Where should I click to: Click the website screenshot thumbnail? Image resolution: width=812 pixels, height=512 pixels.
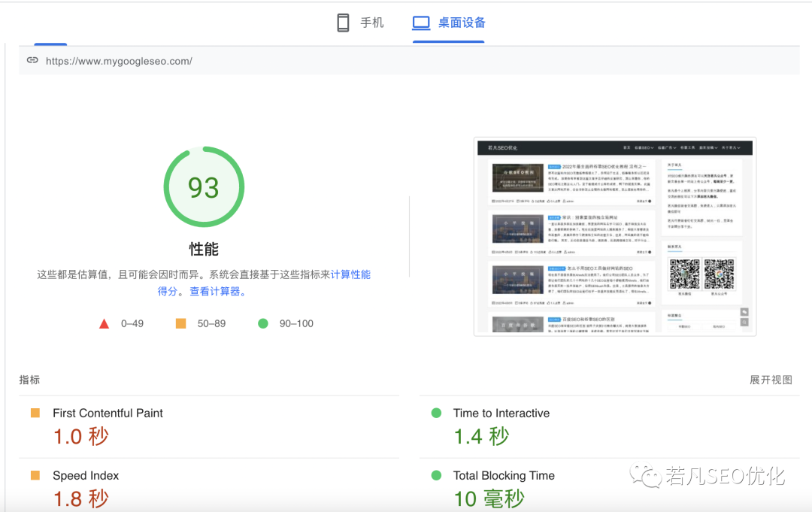pos(615,237)
